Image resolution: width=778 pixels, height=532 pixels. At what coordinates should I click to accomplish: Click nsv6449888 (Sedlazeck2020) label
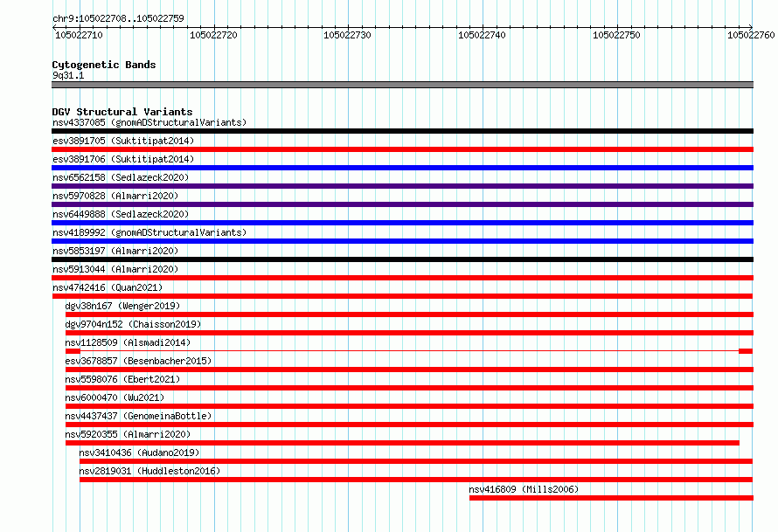121,214
